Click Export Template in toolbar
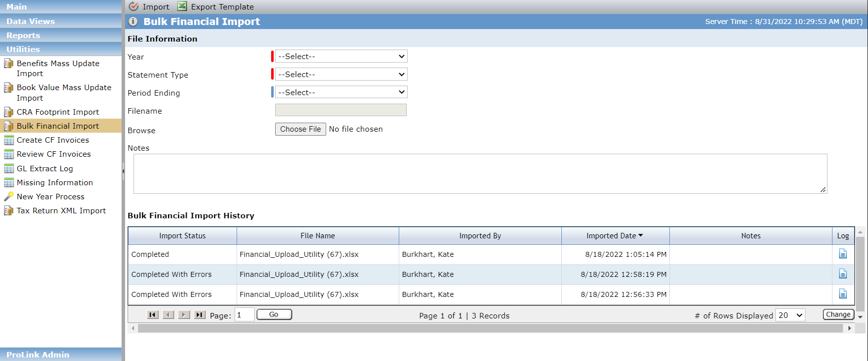This screenshot has height=361, width=868. click(x=216, y=7)
